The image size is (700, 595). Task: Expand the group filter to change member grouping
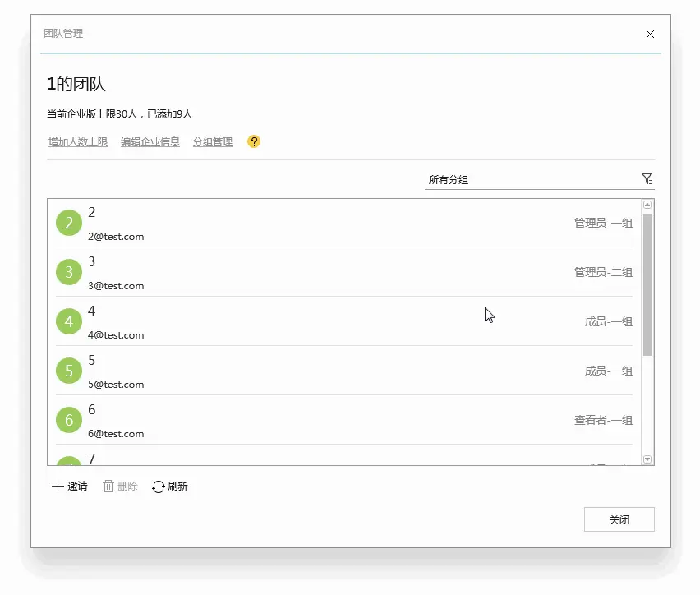pos(647,178)
